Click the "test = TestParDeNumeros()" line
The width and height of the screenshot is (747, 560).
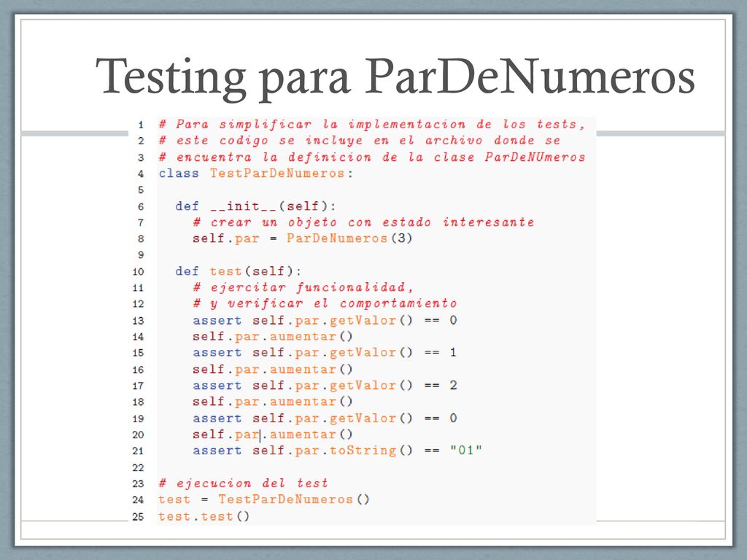pyautogui.click(x=264, y=499)
